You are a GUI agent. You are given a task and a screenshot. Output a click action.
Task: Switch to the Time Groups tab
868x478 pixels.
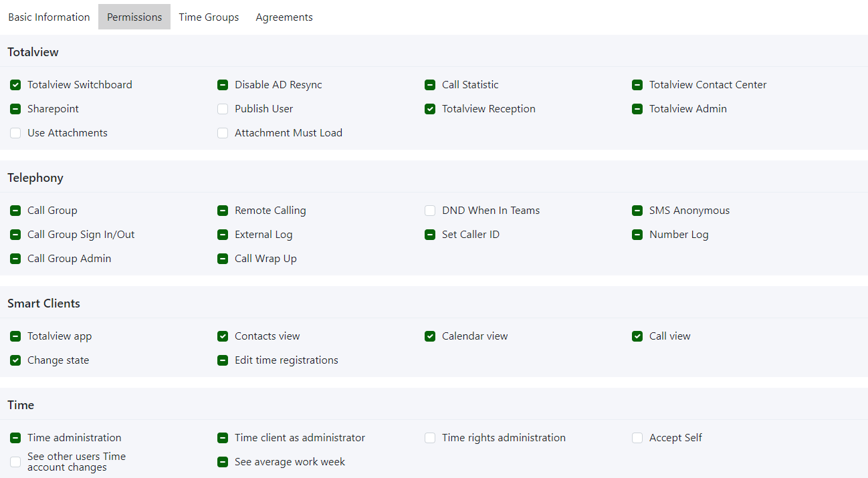tap(209, 17)
